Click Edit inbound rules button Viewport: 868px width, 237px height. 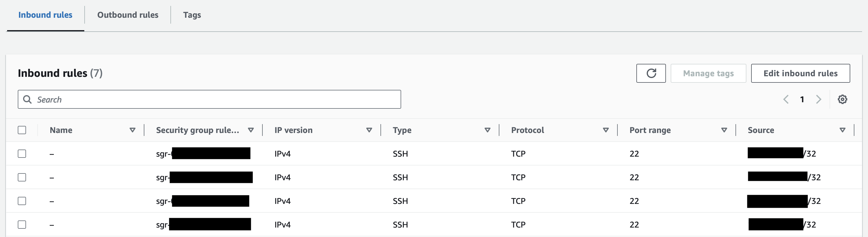(800, 73)
